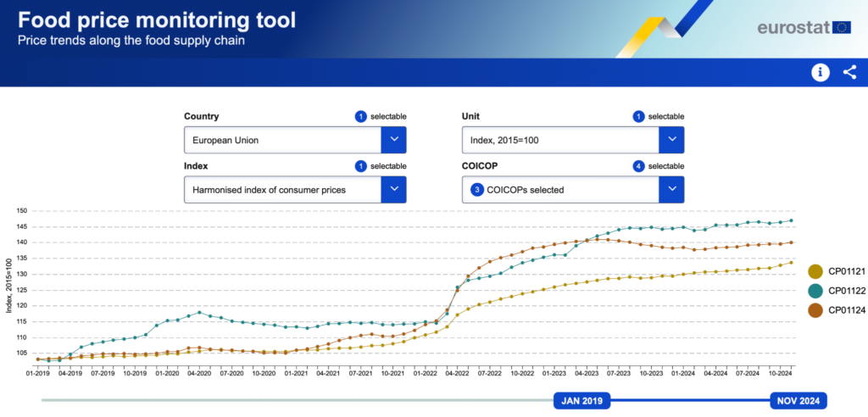Expand the Country dropdown arrow

click(393, 139)
